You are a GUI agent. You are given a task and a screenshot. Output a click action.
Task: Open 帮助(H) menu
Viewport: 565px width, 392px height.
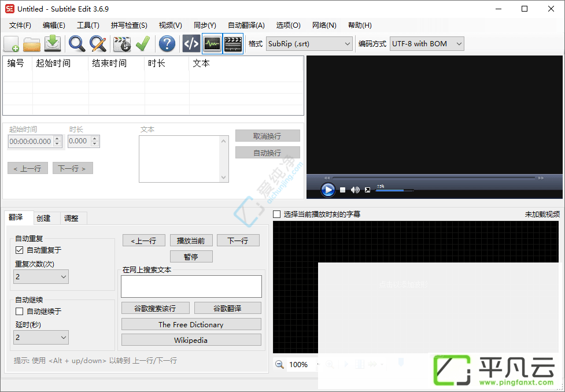tap(360, 25)
